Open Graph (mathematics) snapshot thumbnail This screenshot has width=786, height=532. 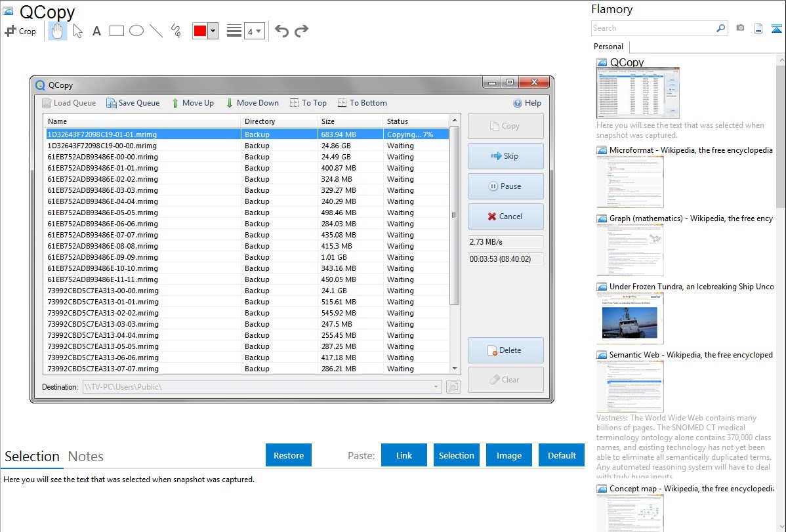coord(630,250)
